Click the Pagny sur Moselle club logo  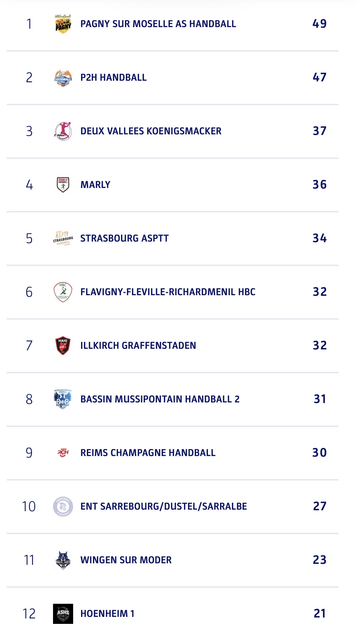pyautogui.click(x=63, y=24)
